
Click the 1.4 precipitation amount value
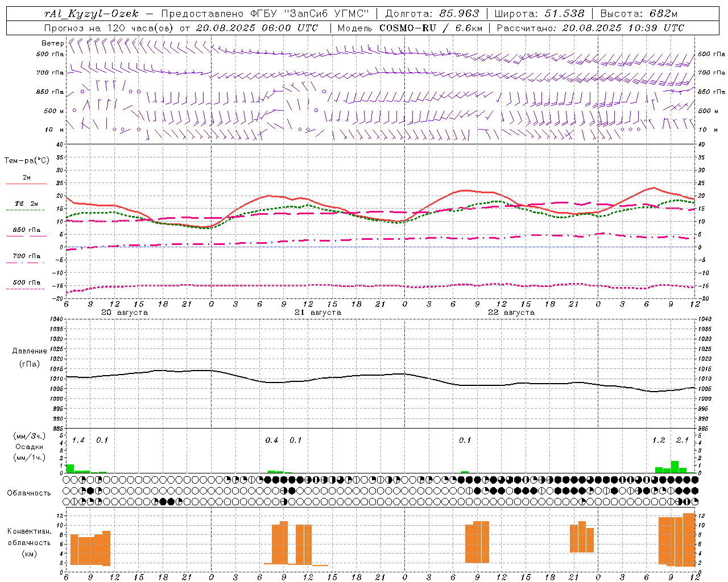pyautogui.click(x=78, y=440)
